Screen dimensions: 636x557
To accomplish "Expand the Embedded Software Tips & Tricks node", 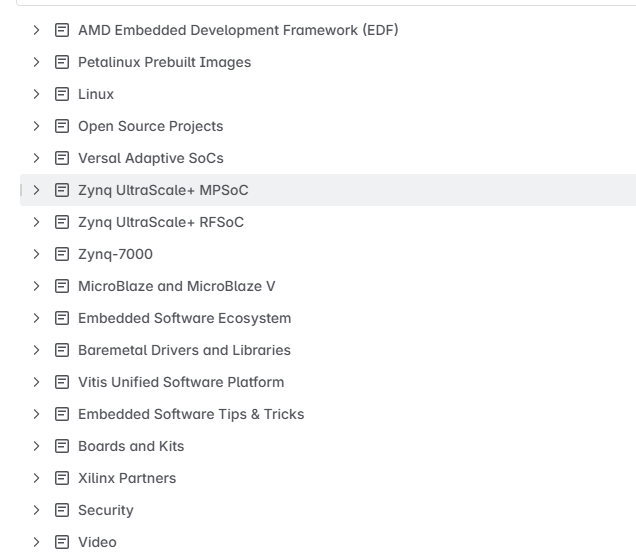I will click(x=36, y=414).
